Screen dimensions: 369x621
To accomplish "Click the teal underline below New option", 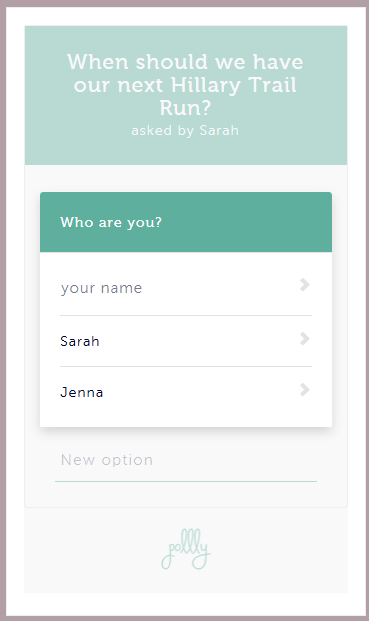I will click(x=186, y=482).
